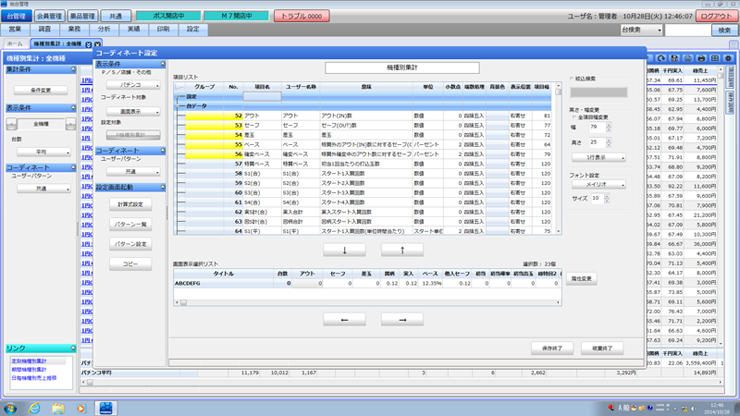Click the コピー button

(130, 264)
